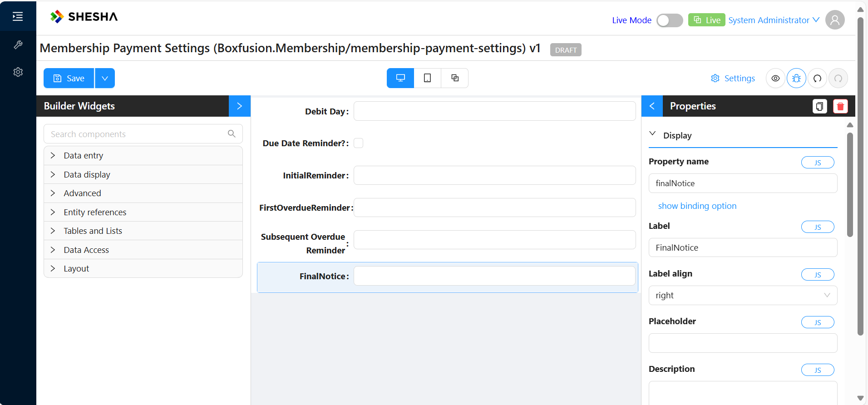Open the form Settings link

(x=733, y=78)
